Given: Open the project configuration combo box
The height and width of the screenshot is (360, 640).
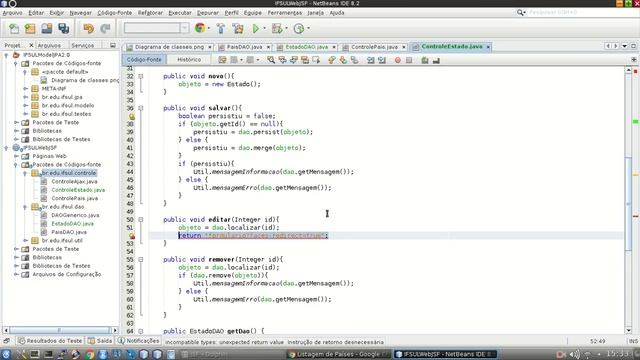Looking at the screenshot, I should (x=156, y=28).
